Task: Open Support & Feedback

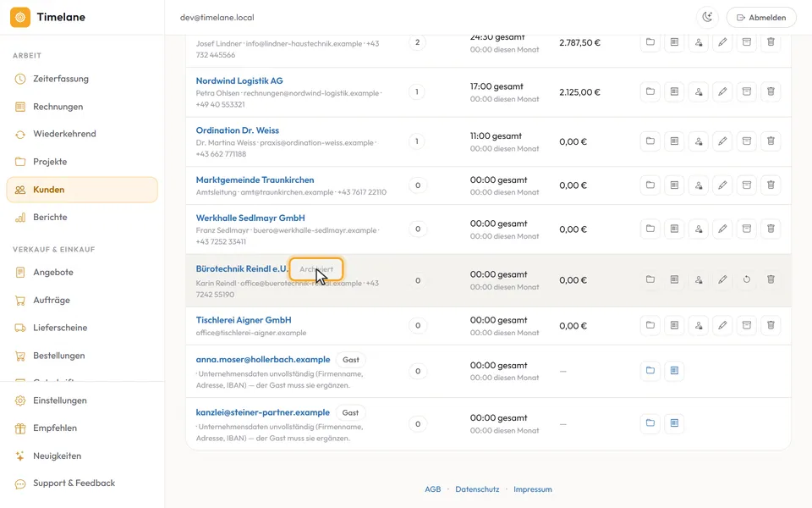Action: tap(82, 483)
